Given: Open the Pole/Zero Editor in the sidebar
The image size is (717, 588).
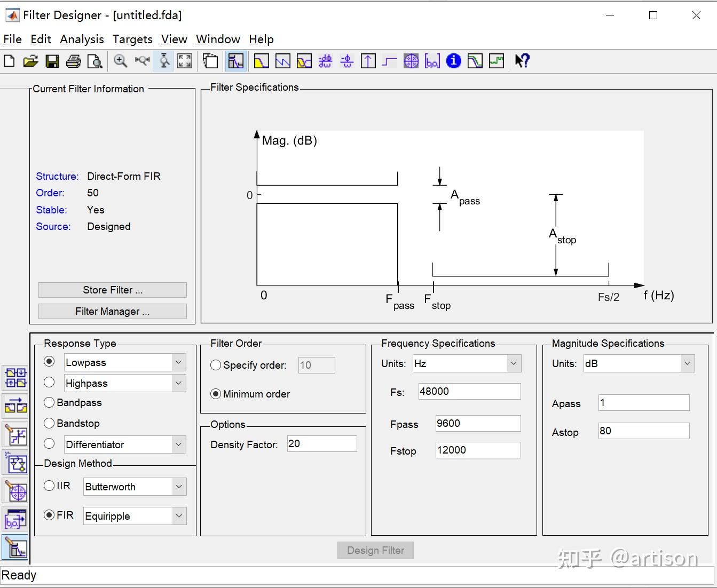Looking at the screenshot, I should click(15, 491).
